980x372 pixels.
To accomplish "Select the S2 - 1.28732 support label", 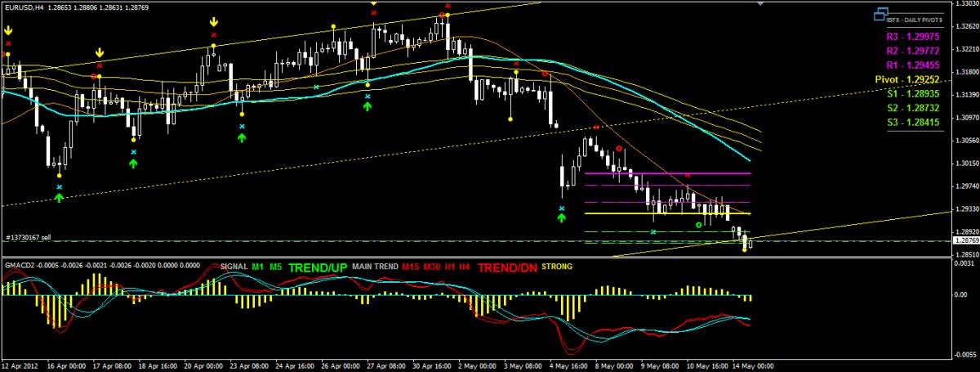I will click(x=913, y=108).
